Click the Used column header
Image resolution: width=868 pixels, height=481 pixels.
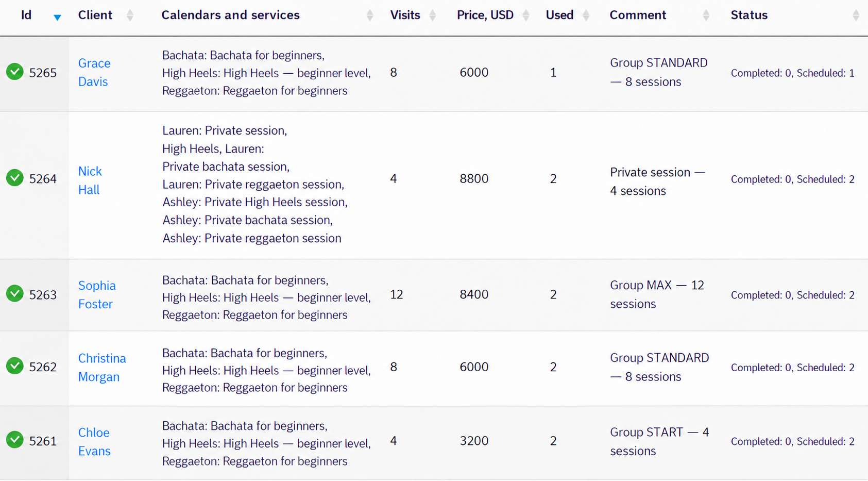point(559,15)
